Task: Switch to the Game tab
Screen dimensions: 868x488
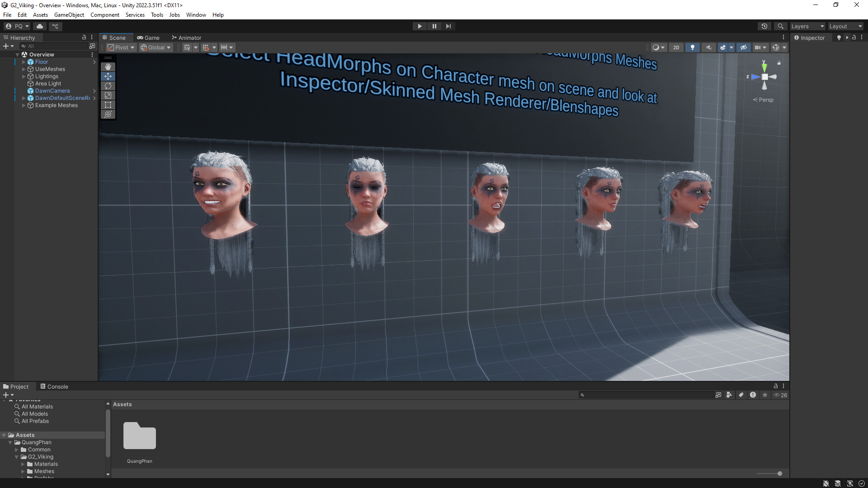Action: pos(148,38)
